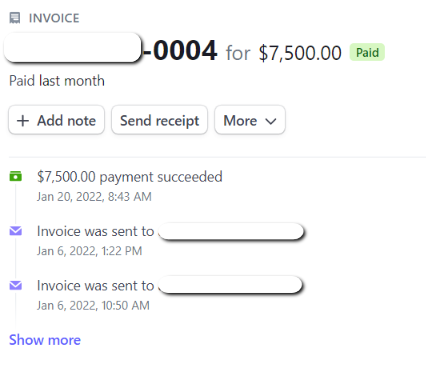This screenshot has width=426, height=372.
Task: Click the invoice receipt icon beside INVOICE
Action: coord(15,18)
